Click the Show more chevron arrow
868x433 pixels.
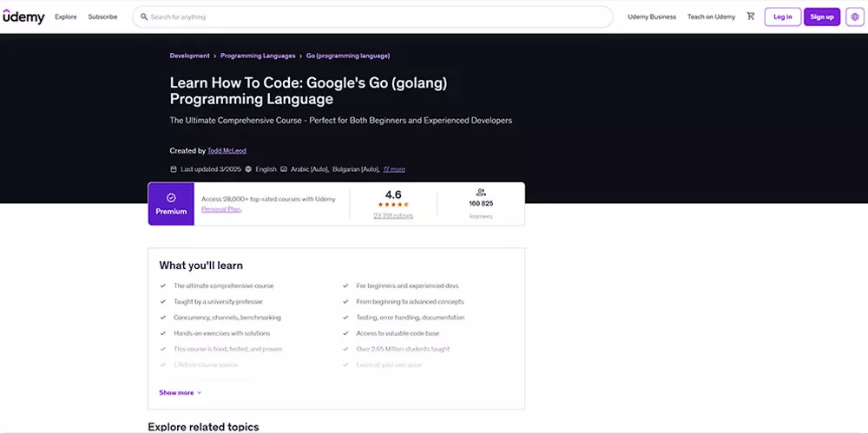[200, 392]
